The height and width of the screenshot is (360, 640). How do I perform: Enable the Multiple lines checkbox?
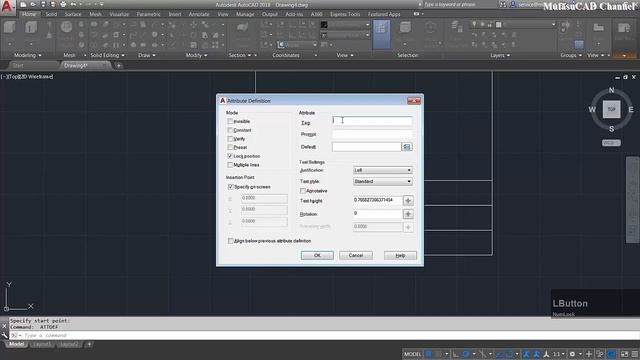click(x=230, y=165)
